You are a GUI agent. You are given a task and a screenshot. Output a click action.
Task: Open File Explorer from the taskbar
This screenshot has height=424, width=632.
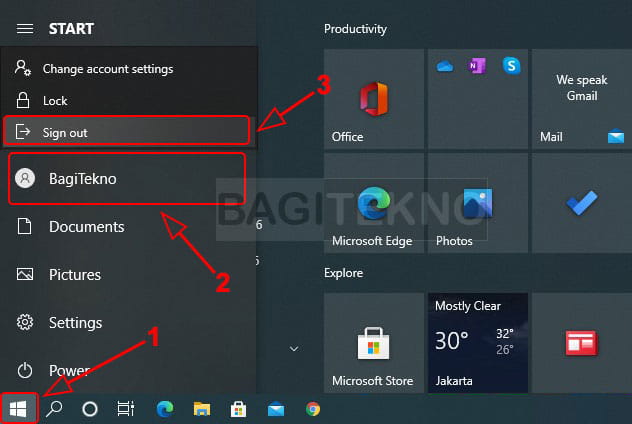coord(202,409)
